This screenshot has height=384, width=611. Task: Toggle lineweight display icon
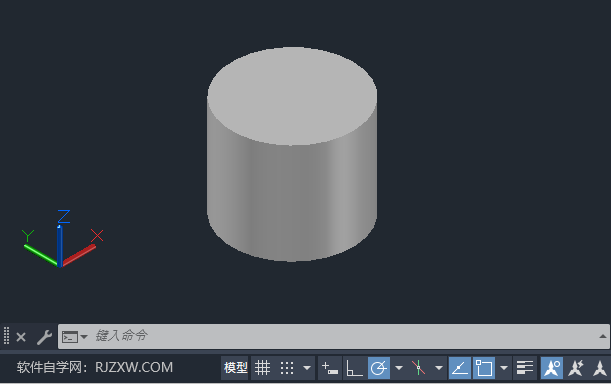(524, 368)
